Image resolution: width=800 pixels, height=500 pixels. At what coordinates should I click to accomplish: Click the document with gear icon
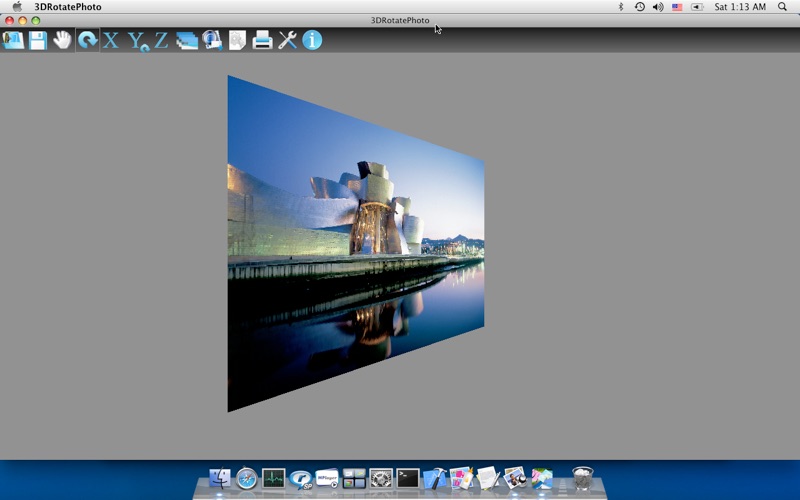pyautogui.click(x=237, y=40)
